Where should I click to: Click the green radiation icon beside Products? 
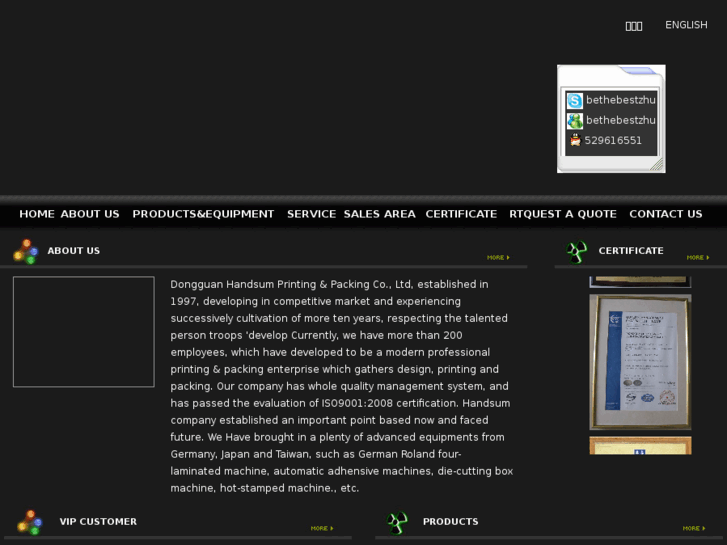(397, 523)
